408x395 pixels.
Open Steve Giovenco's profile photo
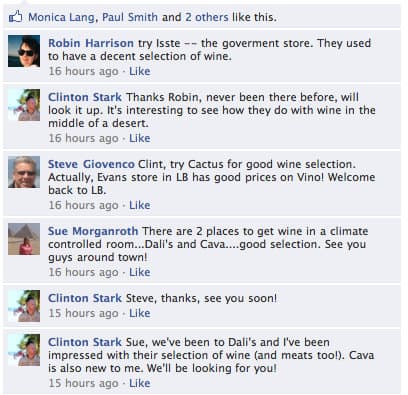[x=24, y=172]
